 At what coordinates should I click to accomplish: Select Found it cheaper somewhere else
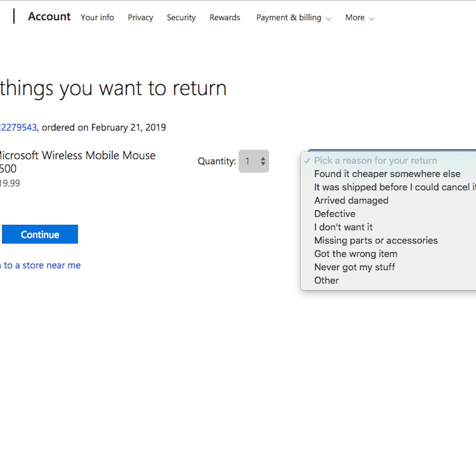point(387,174)
